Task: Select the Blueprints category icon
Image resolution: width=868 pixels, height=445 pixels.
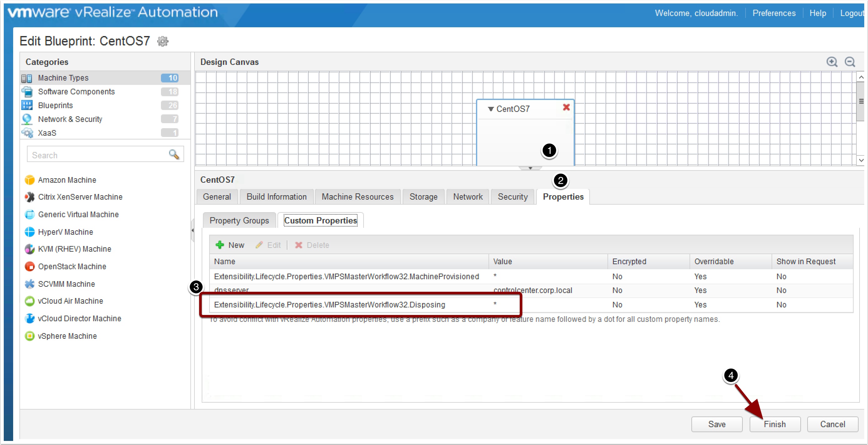Action: [27, 105]
